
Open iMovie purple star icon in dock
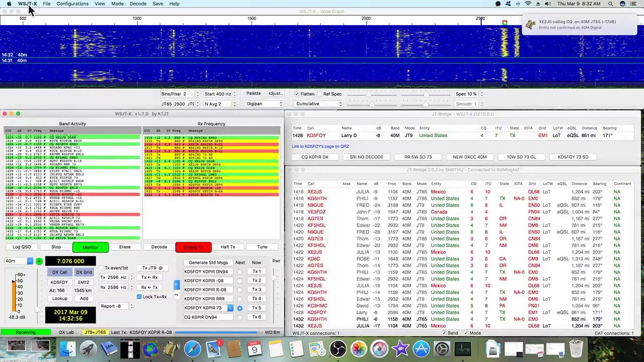tap(400, 348)
